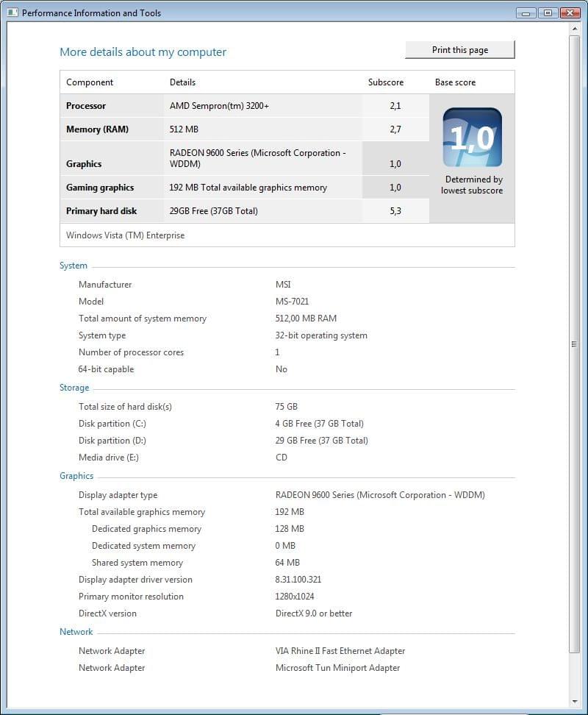Click the '64-bit capable' label
Image resolution: width=588 pixels, height=715 pixels.
(106, 369)
